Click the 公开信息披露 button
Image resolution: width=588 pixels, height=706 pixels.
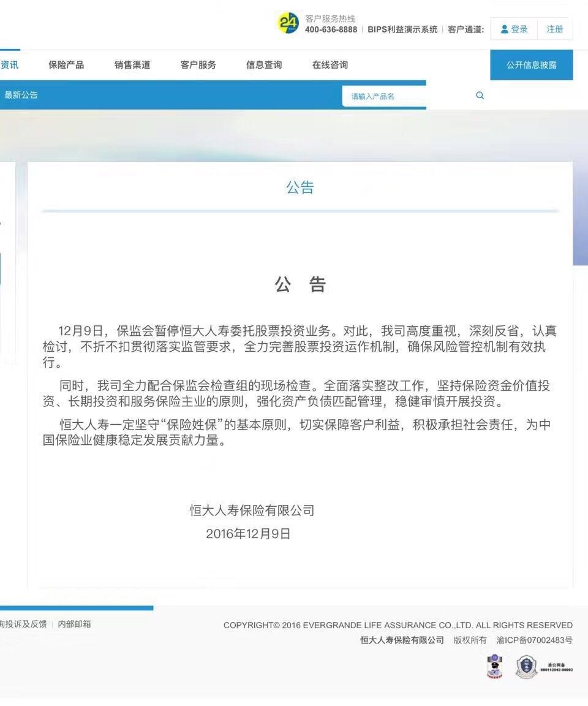click(531, 65)
